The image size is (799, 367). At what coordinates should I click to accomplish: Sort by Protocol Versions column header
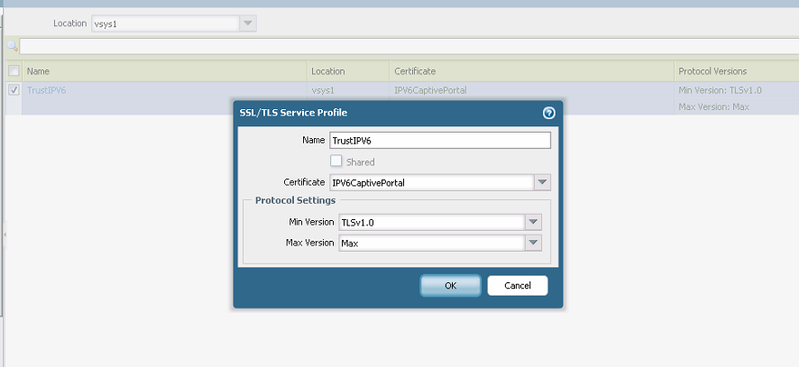737,71
